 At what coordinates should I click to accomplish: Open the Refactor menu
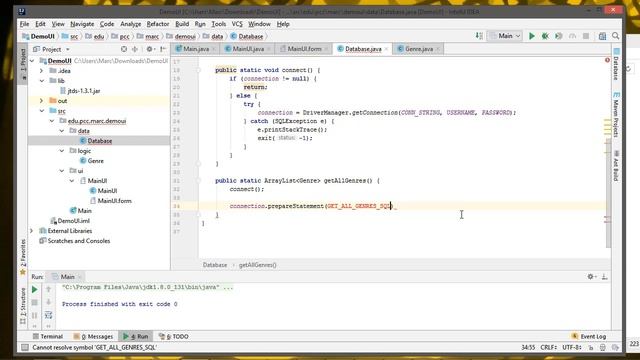[x=158, y=24]
